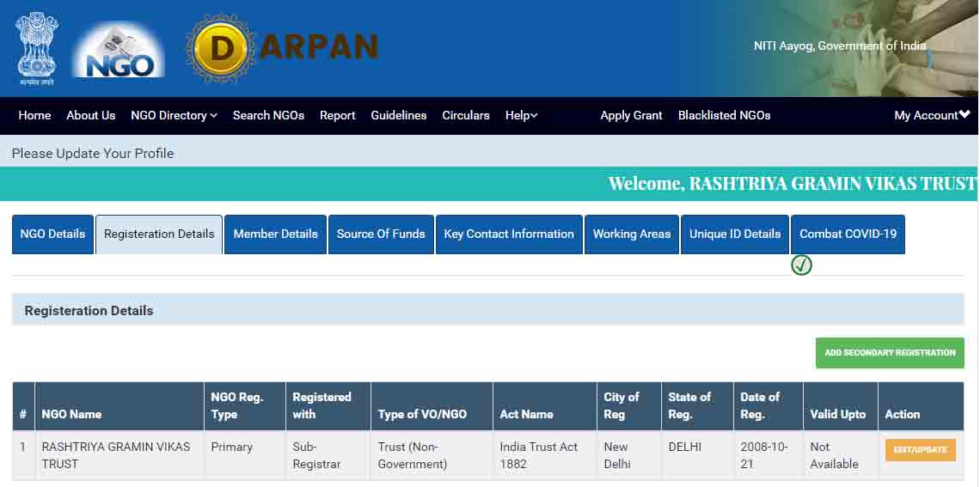
Task: Click the Government of India emblem
Action: click(x=35, y=48)
